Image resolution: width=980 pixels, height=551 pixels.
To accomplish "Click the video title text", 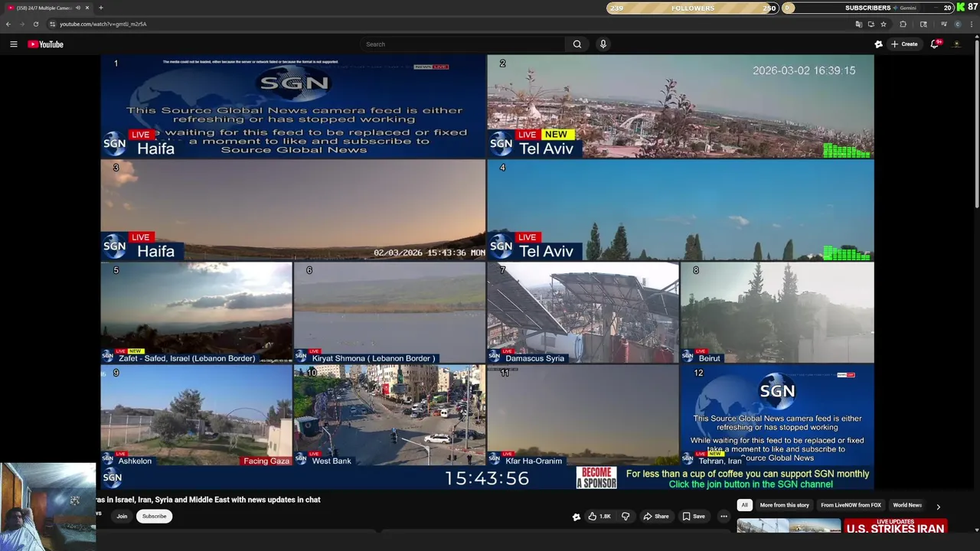I will point(208,500).
